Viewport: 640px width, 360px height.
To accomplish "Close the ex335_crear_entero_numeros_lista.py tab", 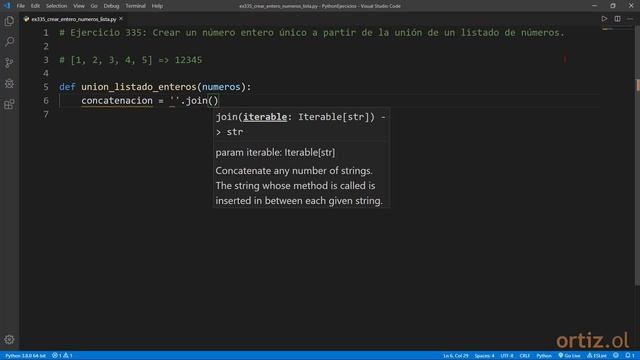I will click(121, 19).
